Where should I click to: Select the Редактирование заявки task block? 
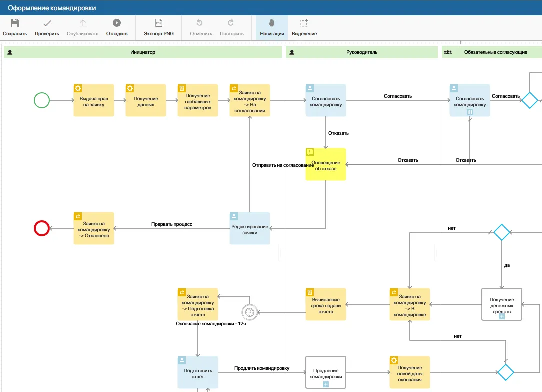(250, 229)
